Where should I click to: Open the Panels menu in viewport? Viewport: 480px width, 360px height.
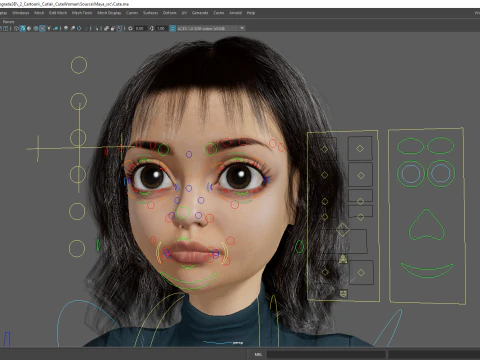click(x=8, y=22)
